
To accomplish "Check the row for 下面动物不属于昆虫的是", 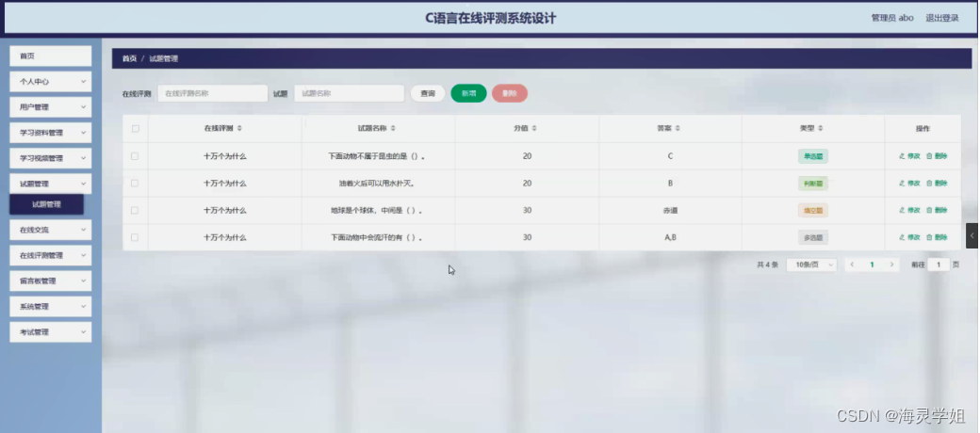I will click(x=135, y=156).
